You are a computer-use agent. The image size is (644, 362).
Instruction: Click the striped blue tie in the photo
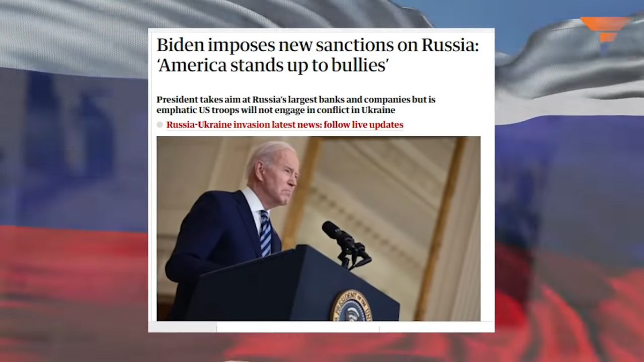(x=265, y=233)
